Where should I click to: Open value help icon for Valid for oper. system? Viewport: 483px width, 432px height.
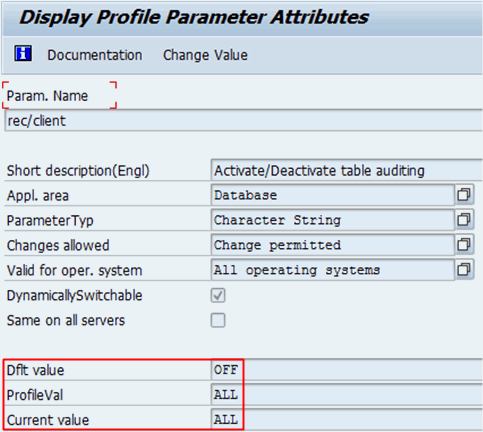point(464,270)
